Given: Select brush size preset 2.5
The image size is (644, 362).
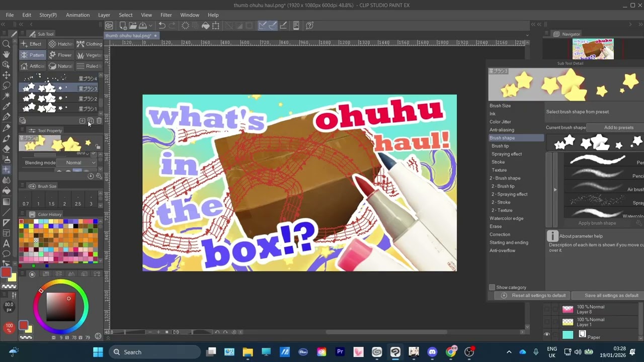Looking at the screenshot, I should pos(77,200).
